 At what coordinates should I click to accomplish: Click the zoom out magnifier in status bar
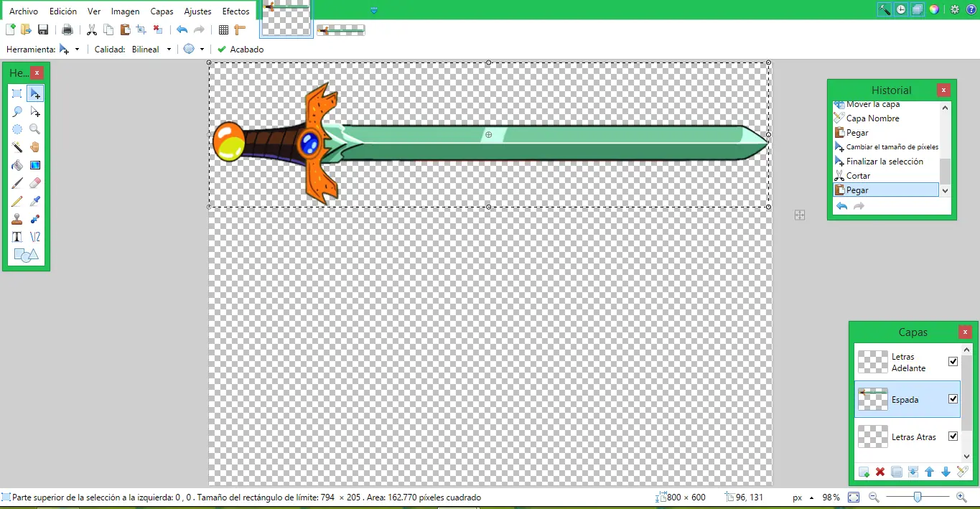(874, 497)
